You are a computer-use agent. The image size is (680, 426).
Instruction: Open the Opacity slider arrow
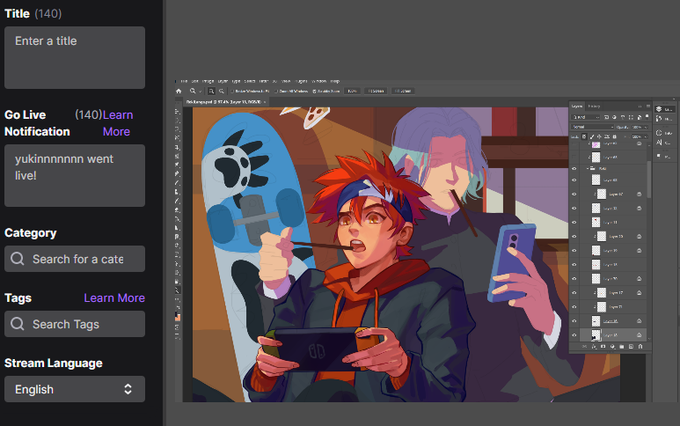coord(645,128)
